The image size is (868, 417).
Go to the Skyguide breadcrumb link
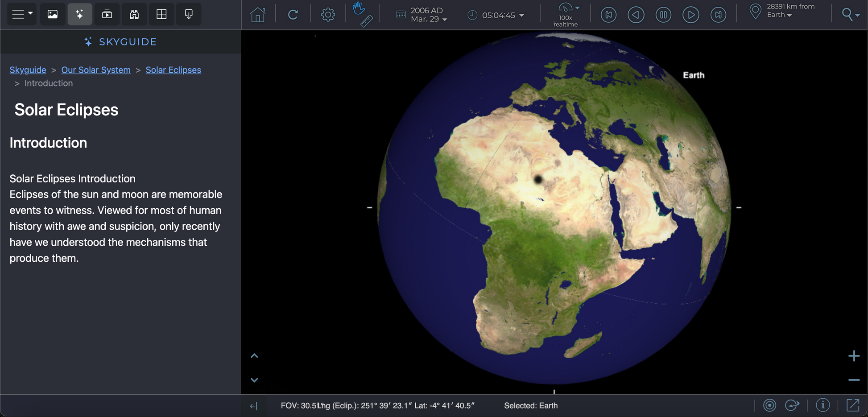[x=28, y=70]
